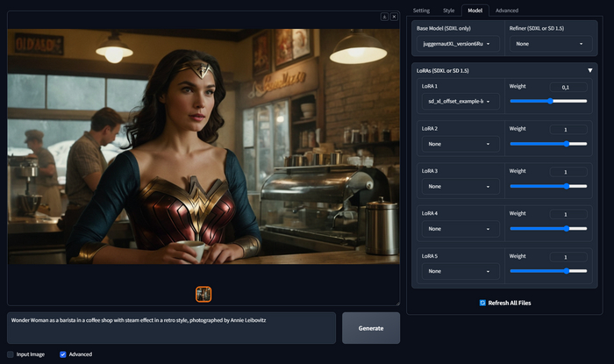Open the Advanced tab
This screenshot has width=614, height=364.
tap(507, 11)
